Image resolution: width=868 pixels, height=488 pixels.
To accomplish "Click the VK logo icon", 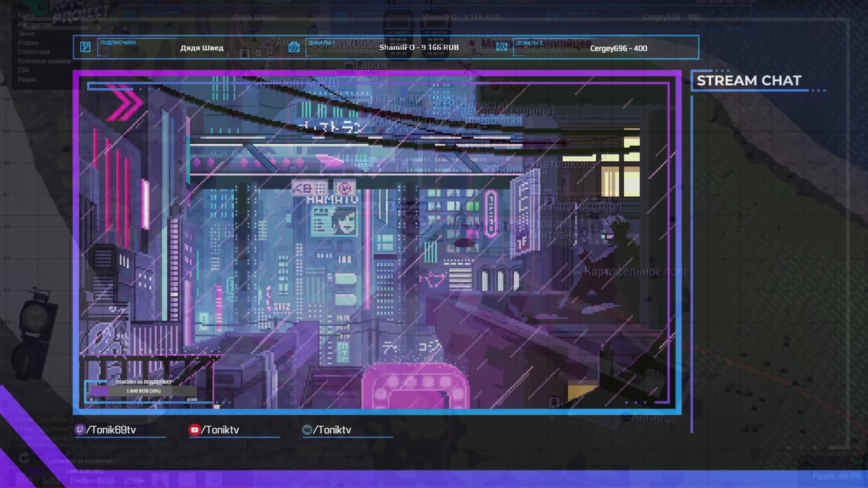I will (x=307, y=430).
